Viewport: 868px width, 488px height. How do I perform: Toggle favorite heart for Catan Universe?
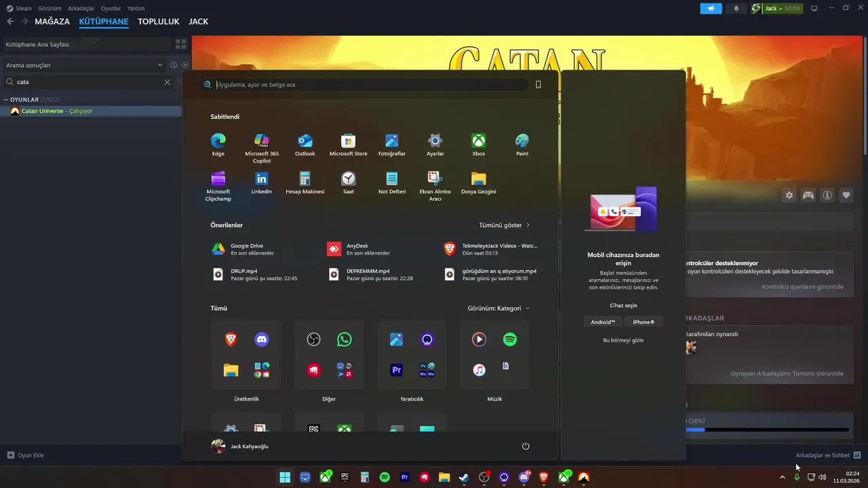[846, 195]
